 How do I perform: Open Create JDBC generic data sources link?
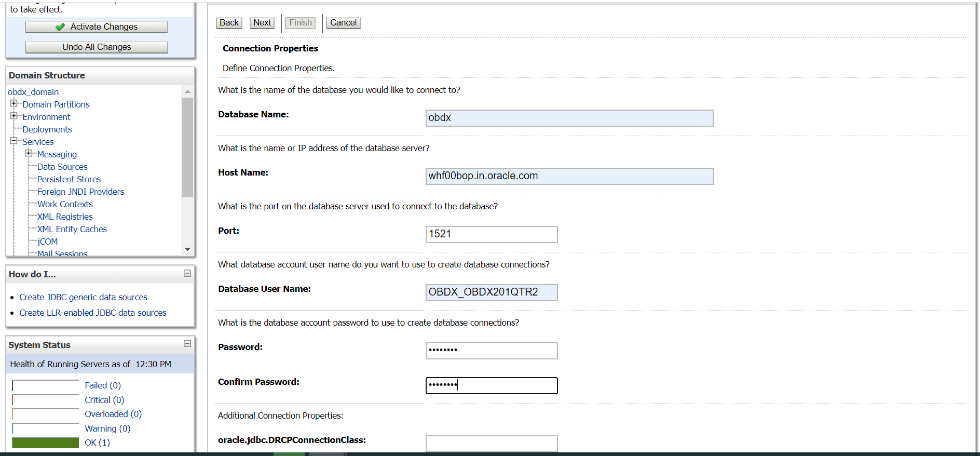(x=83, y=297)
